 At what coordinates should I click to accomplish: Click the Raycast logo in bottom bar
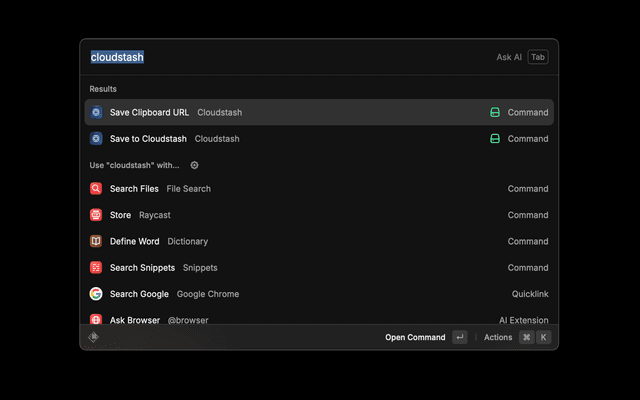point(93,337)
